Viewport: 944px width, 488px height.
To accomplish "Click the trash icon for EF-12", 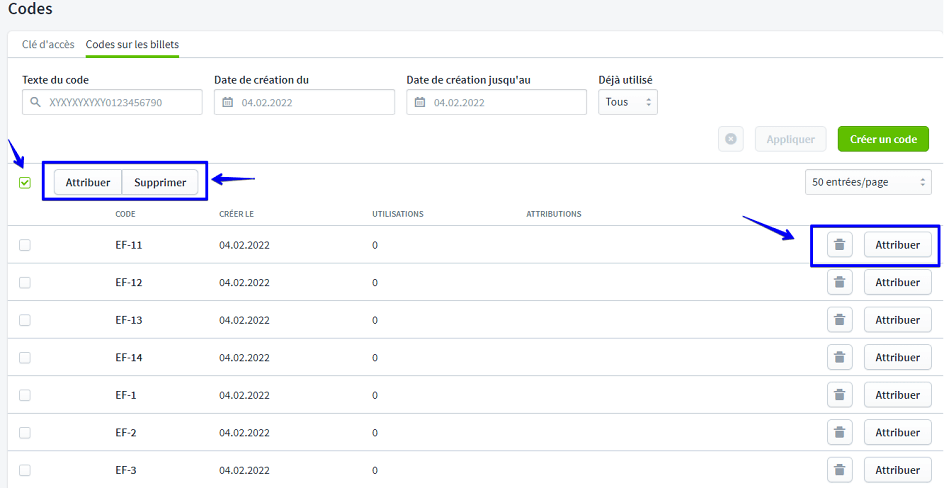I will pos(840,282).
